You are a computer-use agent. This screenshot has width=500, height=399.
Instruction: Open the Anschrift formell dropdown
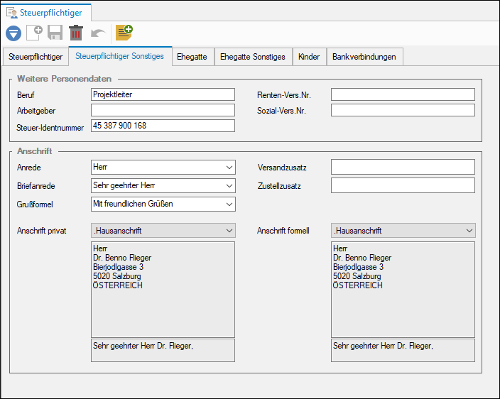click(469, 230)
